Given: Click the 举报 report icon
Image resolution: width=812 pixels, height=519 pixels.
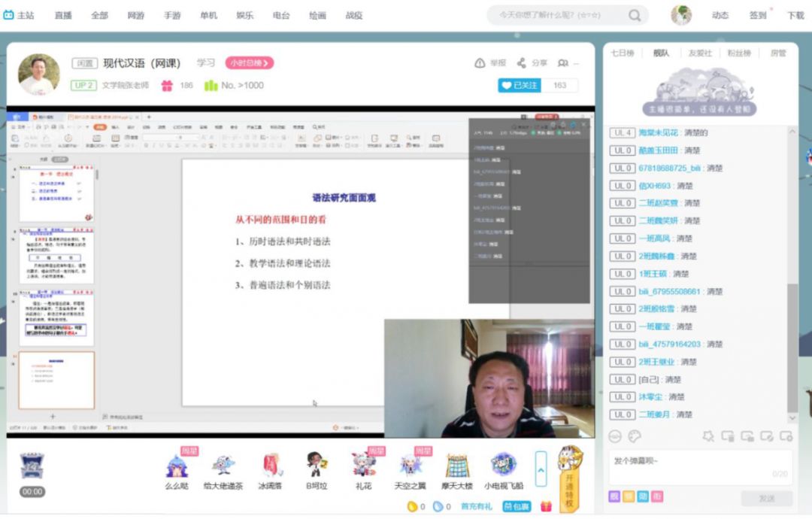Looking at the screenshot, I should pos(480,63).
